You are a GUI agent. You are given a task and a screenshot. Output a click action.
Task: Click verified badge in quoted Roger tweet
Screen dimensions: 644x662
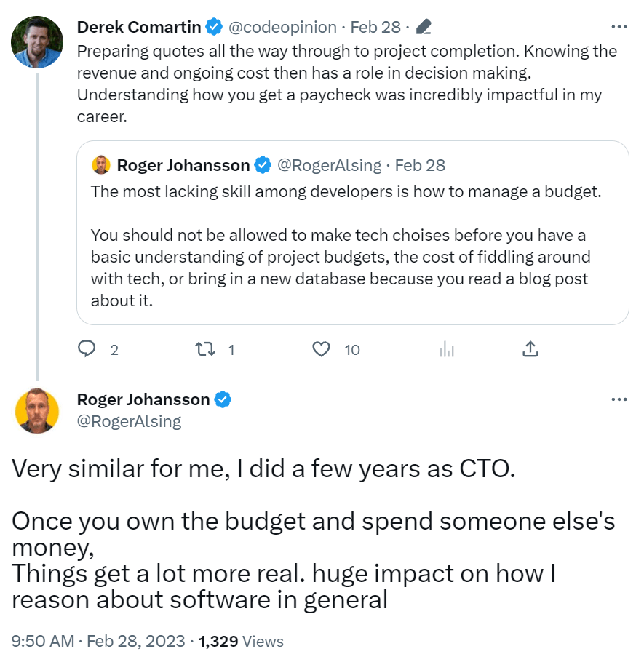pyautogui.click(x=263, y=165)
